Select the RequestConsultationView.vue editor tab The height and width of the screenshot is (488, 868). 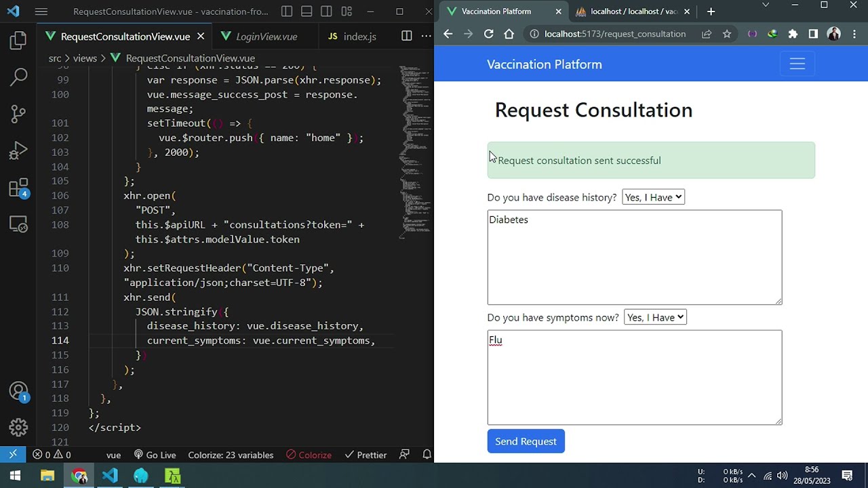click(x=125, y=37)
